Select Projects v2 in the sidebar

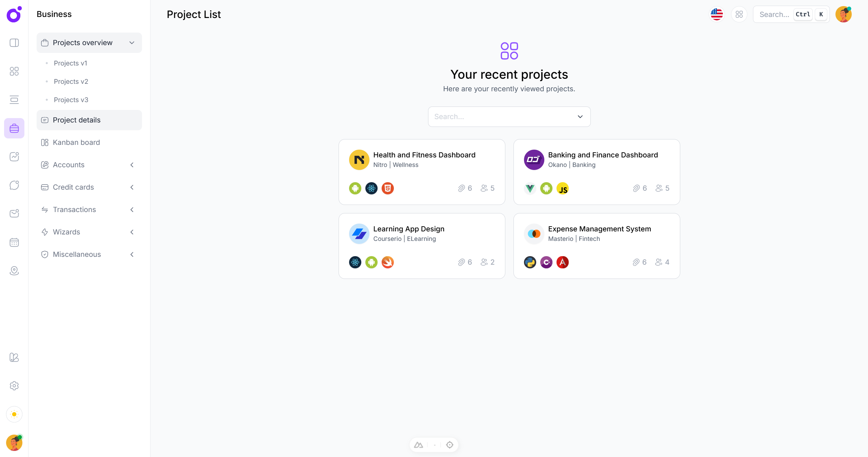(x=71, y=81)
